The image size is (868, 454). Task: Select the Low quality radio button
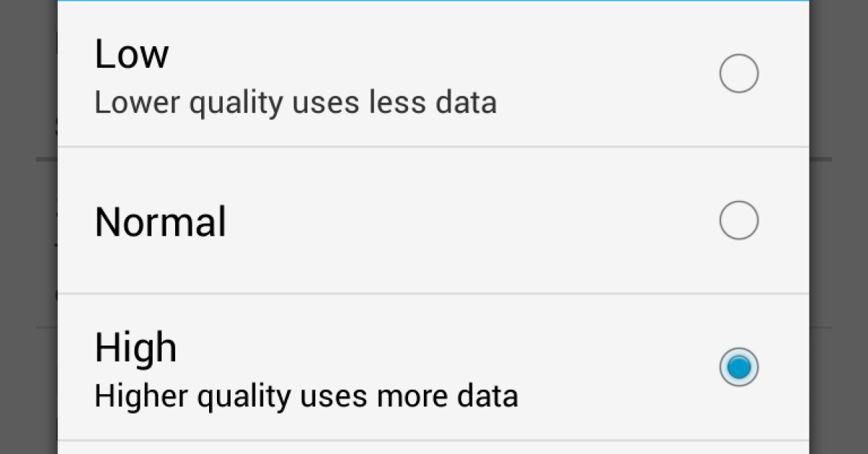tap(739, 74)
